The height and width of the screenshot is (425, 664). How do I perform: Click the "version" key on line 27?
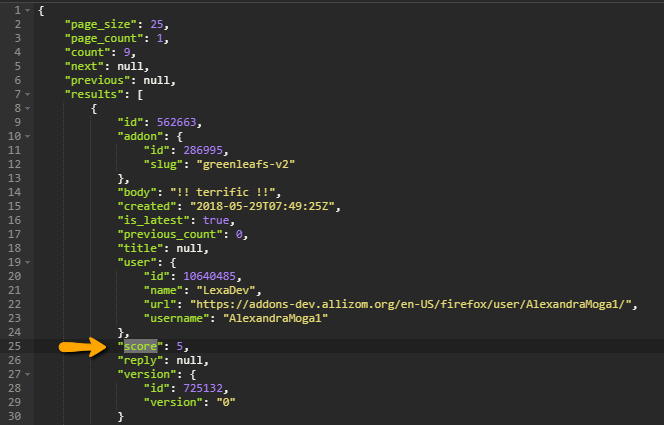point(147,374)
